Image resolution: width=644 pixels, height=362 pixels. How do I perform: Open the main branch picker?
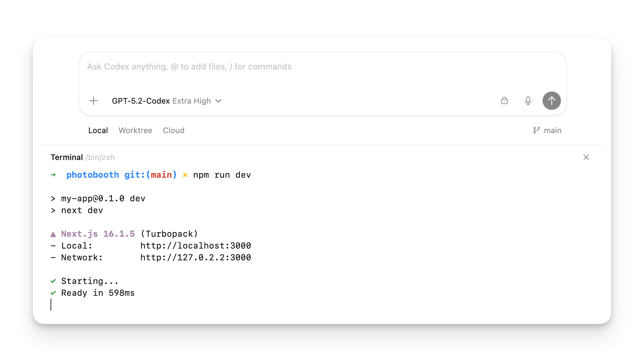click(553, 130)
